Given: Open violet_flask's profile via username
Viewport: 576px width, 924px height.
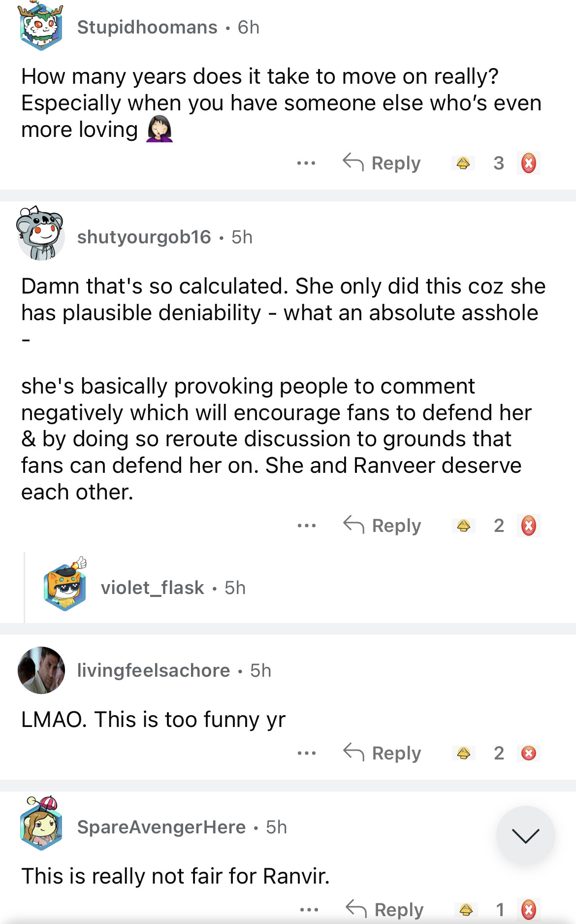Looking at the screenshot, I should 153,588.
